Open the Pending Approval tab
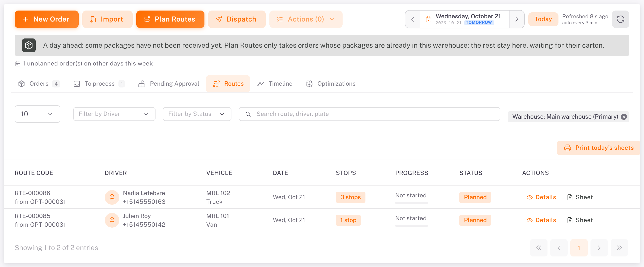The image size is (644, 267). pyautogui.click(x=169, y=84)
